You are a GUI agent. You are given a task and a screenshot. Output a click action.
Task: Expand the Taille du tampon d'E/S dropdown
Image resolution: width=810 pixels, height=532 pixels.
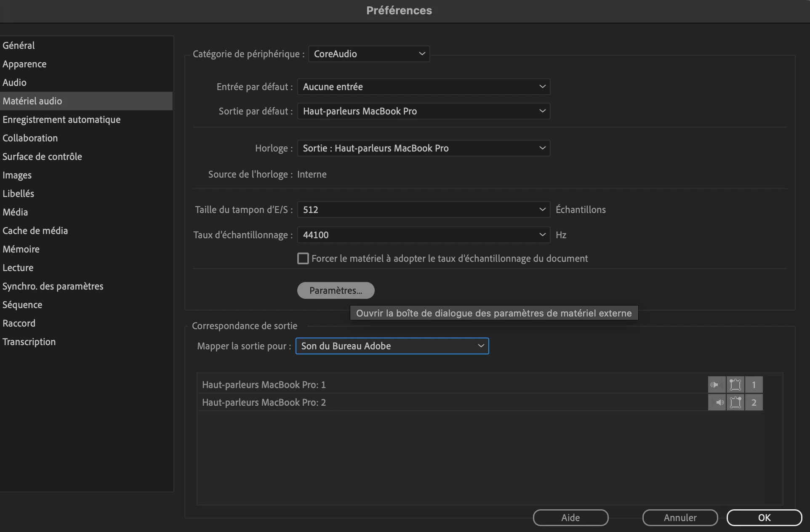pos(424,210)
